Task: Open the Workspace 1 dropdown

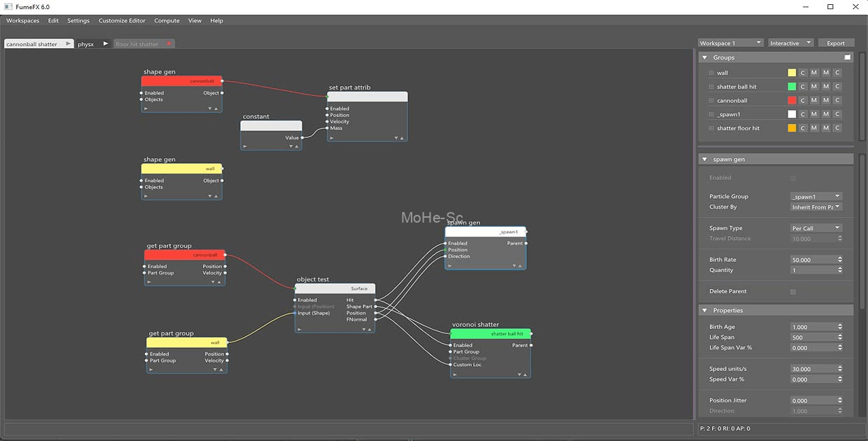Action: (x=730, y=43)
